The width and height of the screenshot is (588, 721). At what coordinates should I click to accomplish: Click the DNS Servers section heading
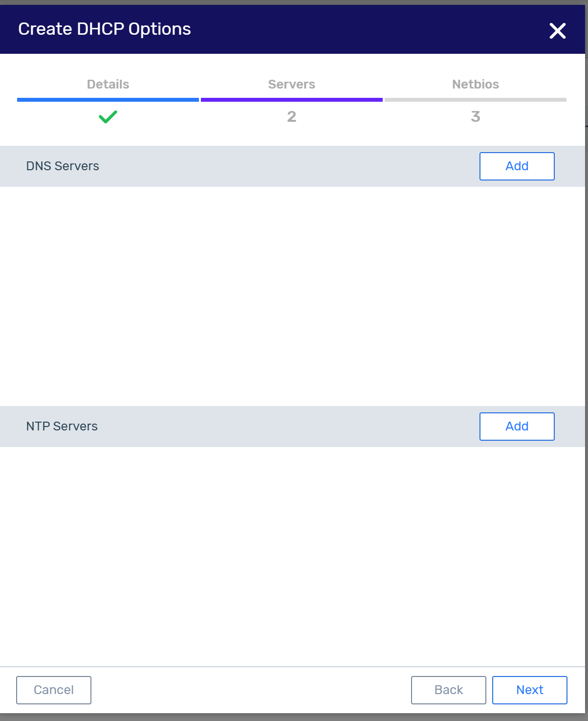63,166
